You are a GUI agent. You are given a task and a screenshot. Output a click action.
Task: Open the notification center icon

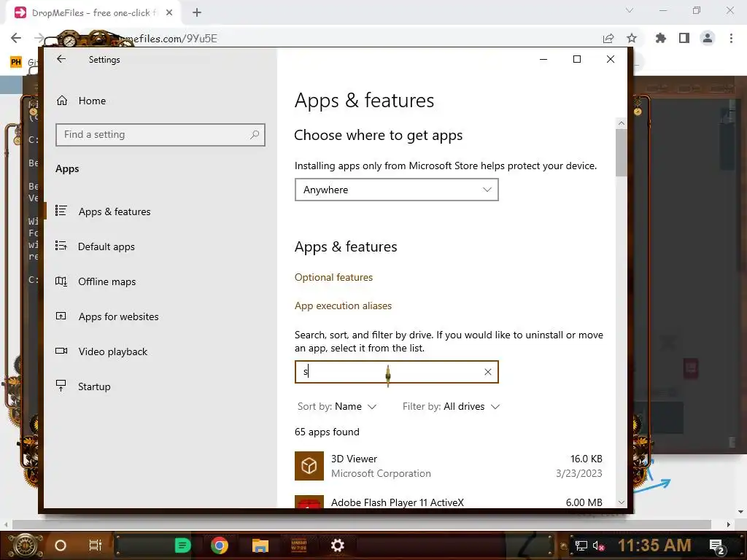coord(717,545)
